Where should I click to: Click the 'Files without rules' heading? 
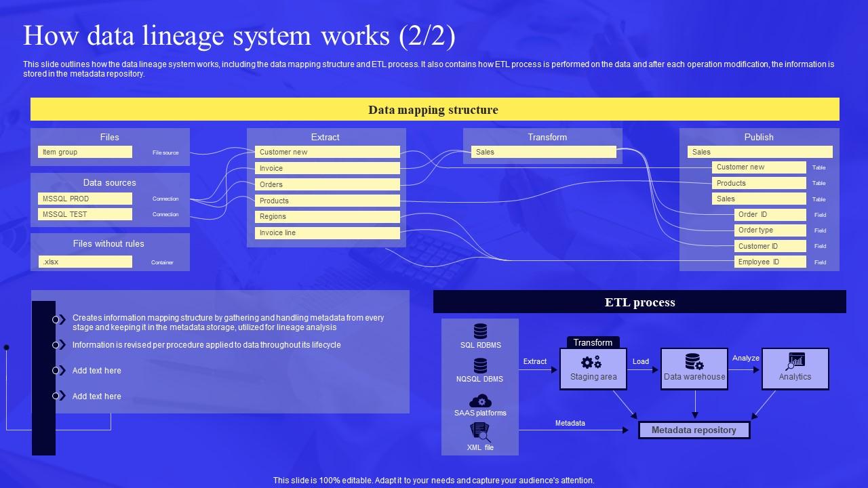pos(108,243)
